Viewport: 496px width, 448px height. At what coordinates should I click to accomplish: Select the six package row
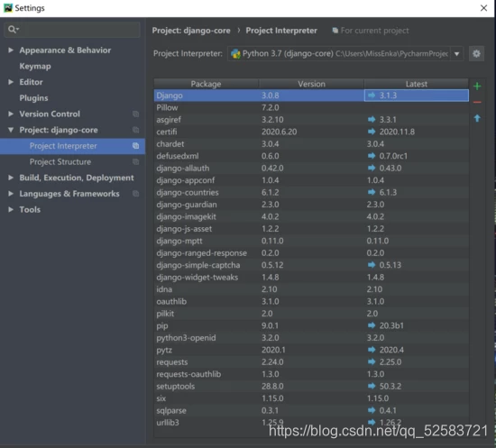click(311, 398)
